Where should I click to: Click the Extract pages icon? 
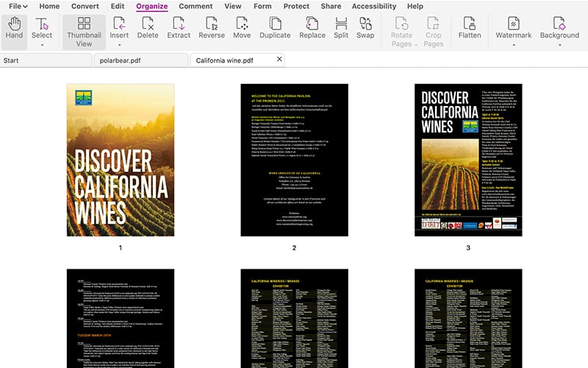point(179,24)
